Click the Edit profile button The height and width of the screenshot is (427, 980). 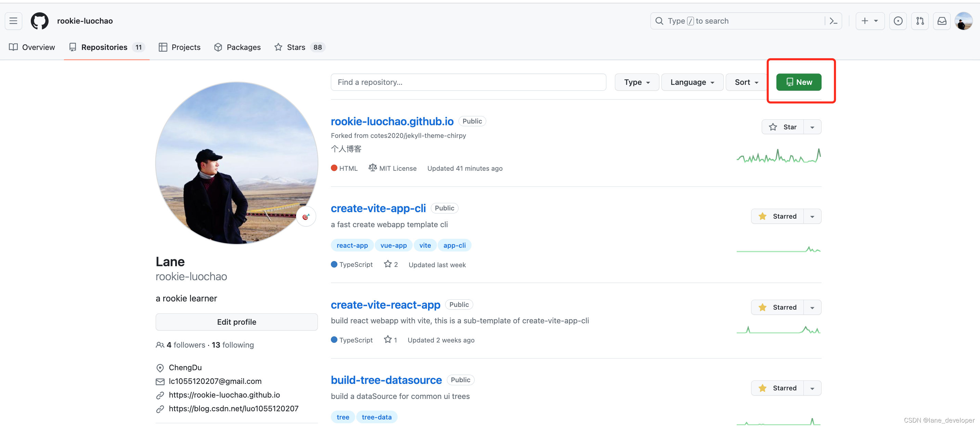click(x=236, y=321)
